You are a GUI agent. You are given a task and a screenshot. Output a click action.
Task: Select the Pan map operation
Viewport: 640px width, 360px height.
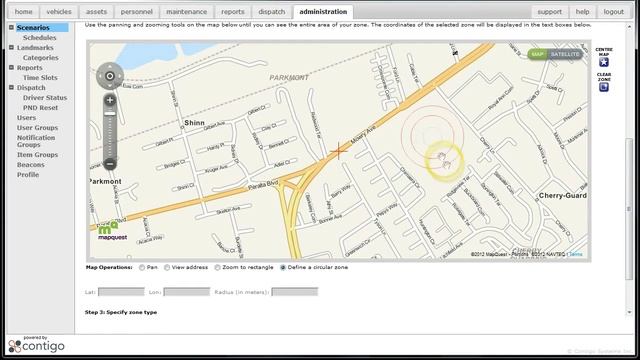(x=142, y=268)
